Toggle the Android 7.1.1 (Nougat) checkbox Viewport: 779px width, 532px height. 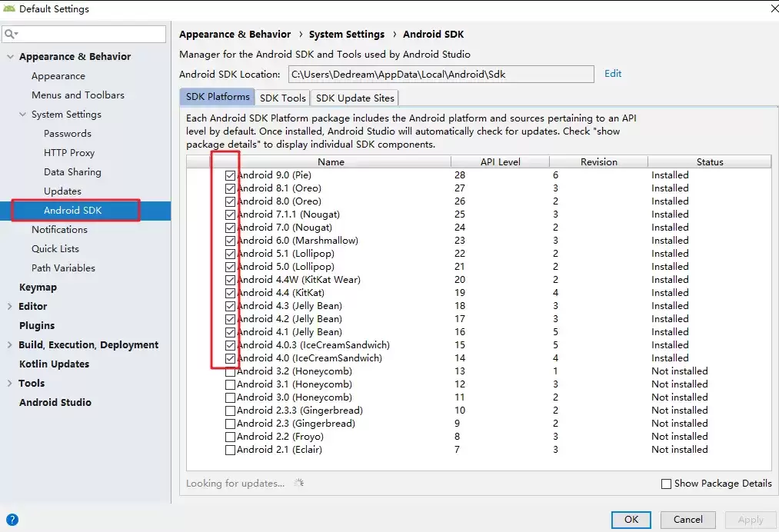coord(230,214)
